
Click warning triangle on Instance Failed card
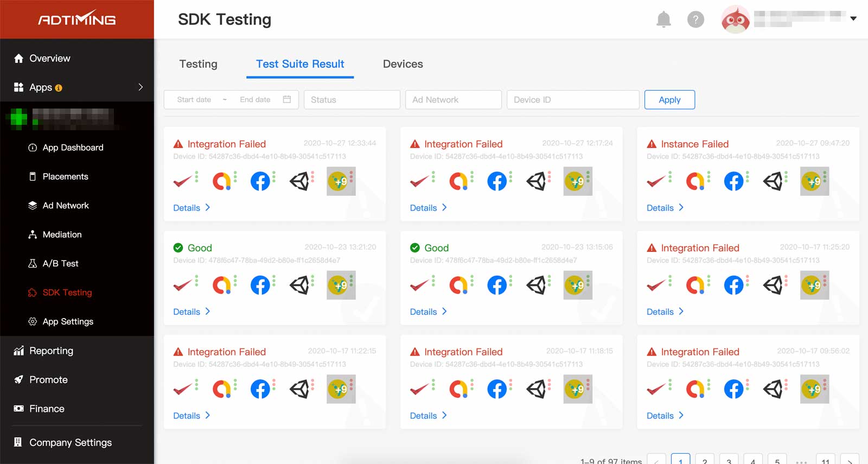[x=652, y=144]
